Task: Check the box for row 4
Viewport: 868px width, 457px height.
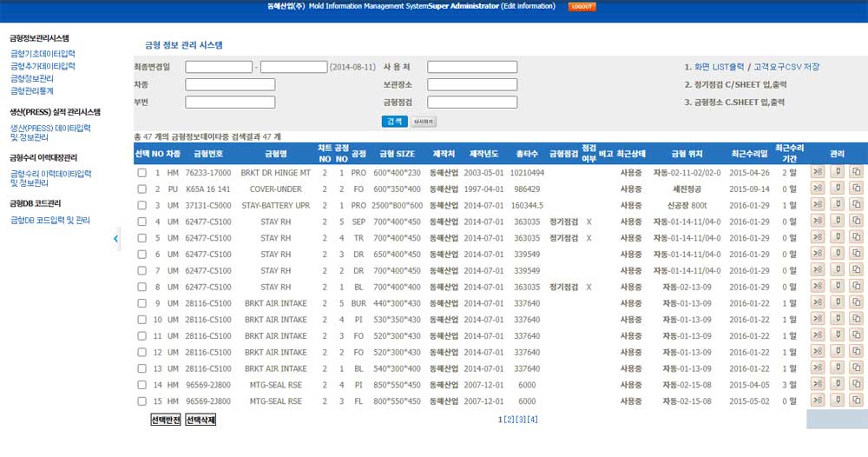Action: pos(142,222)
